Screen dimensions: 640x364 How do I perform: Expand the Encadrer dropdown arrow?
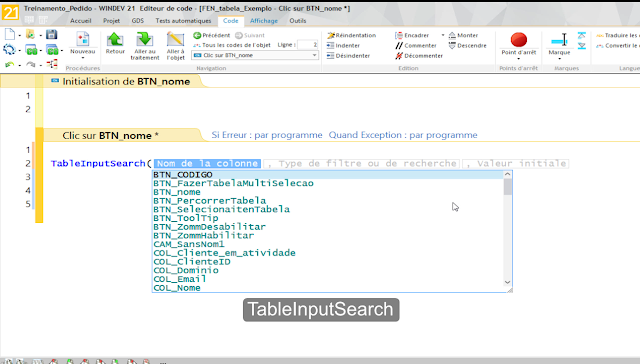(x=443, y=36)
